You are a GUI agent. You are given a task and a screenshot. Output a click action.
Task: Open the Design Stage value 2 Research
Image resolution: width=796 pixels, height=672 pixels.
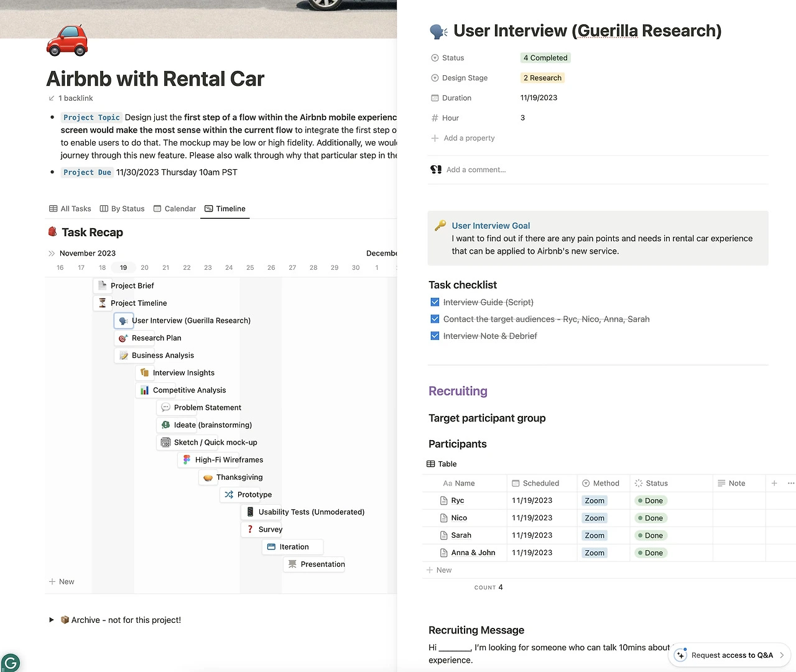point(542,78)
